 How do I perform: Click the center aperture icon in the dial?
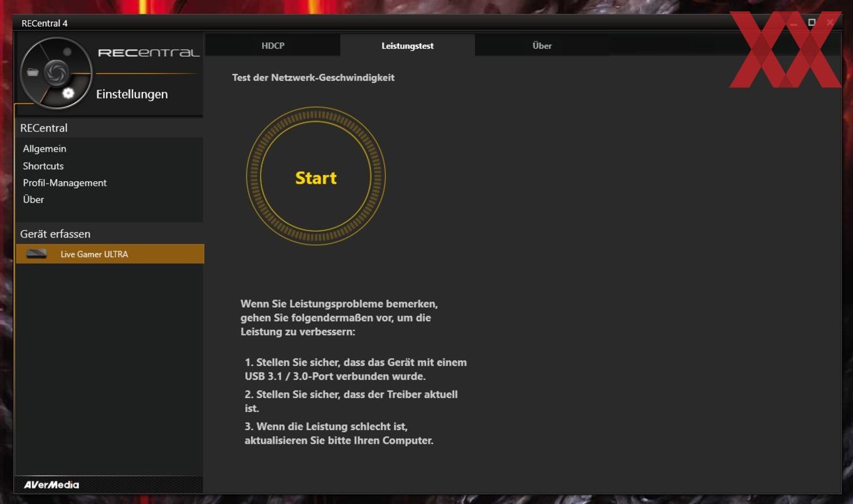tap(56, 72)
